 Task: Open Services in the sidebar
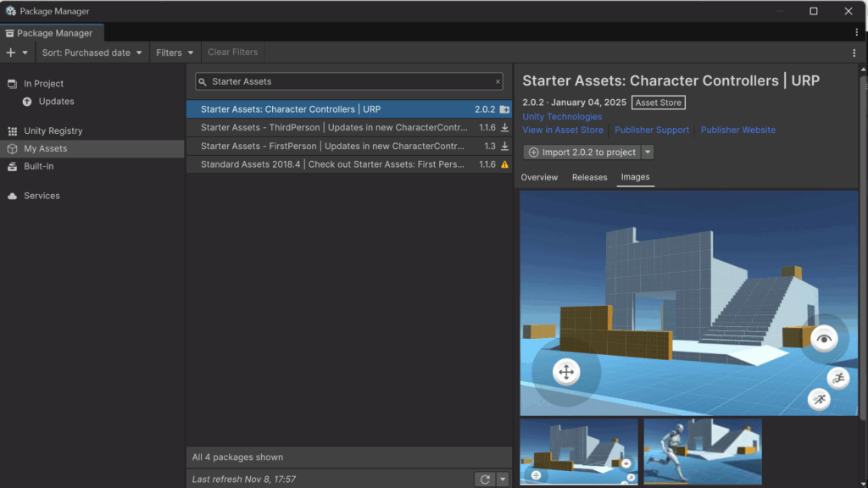[42, 196]
